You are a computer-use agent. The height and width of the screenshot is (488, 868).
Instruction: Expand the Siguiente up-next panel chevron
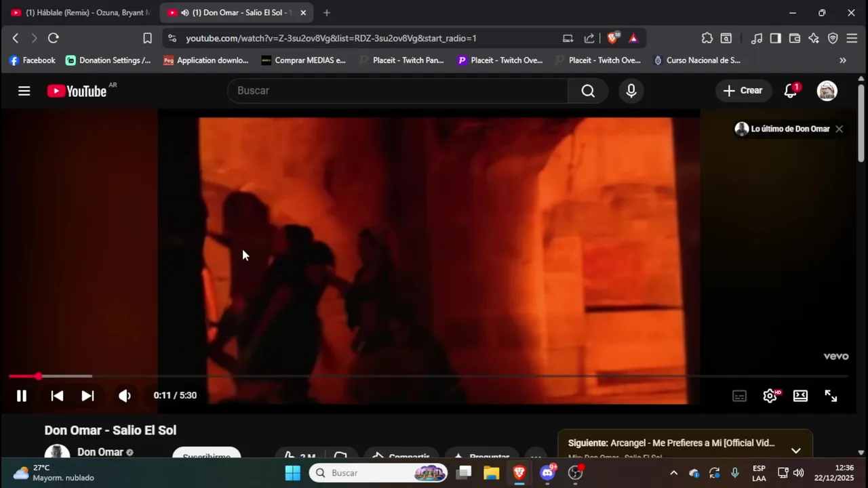pyautogui.click(x=795, y=450)
